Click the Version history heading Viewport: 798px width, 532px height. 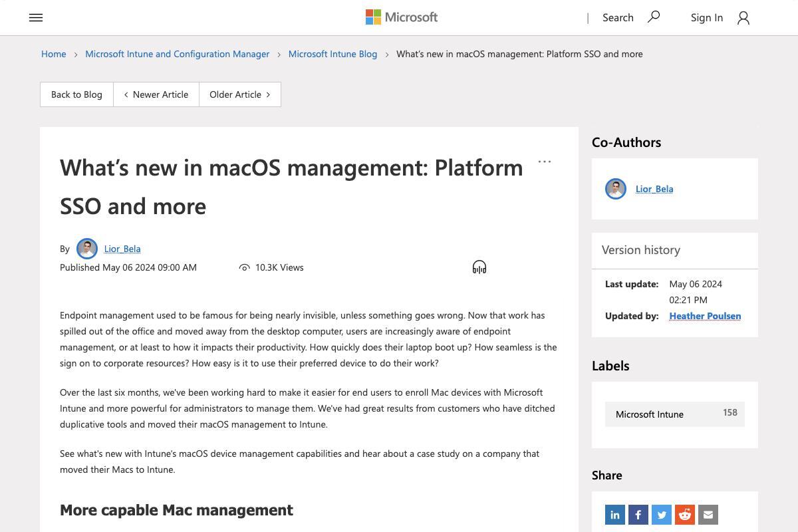[x=641, y=250]
